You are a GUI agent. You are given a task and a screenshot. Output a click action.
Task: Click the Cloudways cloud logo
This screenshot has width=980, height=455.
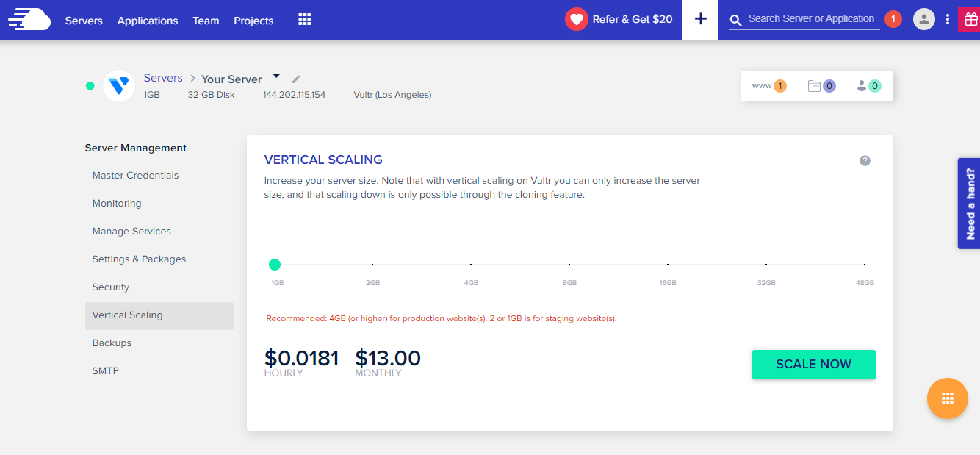[29, 20]
